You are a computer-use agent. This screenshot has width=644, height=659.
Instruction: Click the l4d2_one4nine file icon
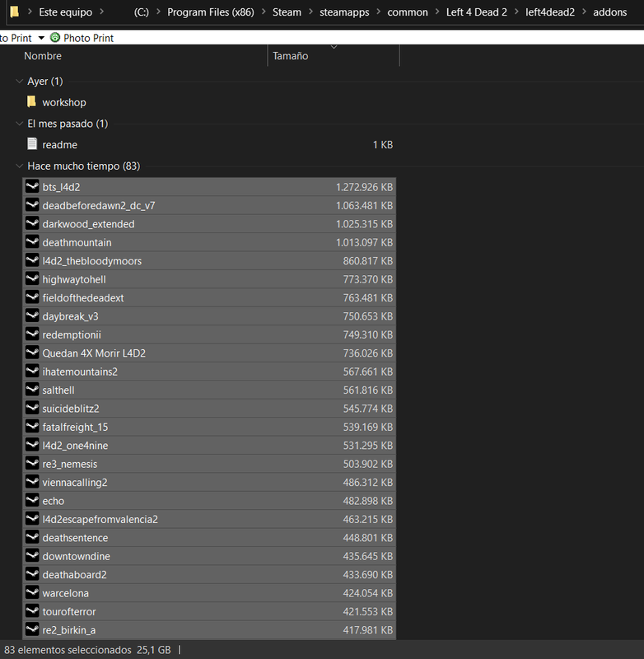point(32,445)
